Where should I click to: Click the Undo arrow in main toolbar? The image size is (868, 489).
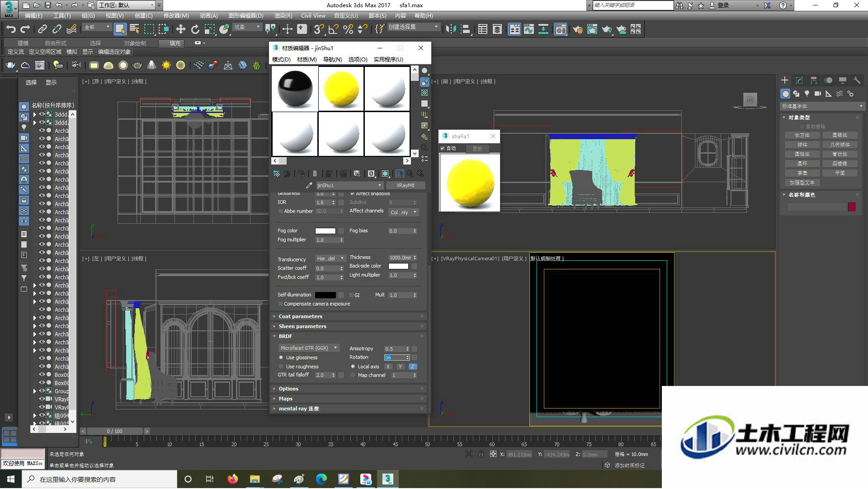10,29
